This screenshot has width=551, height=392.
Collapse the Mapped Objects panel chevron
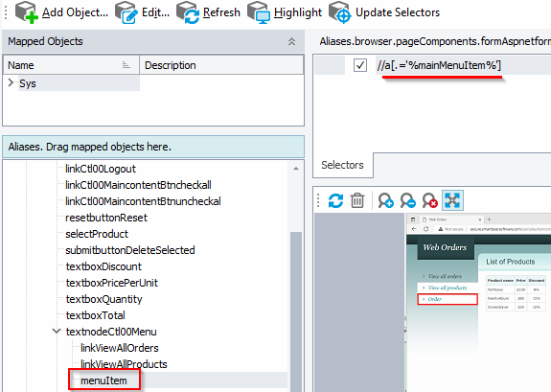291,41
